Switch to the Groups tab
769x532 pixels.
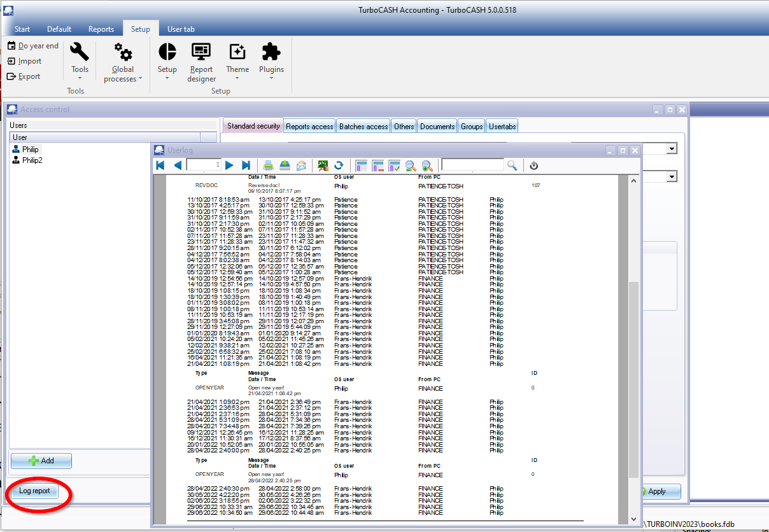[x=472, y=127]
